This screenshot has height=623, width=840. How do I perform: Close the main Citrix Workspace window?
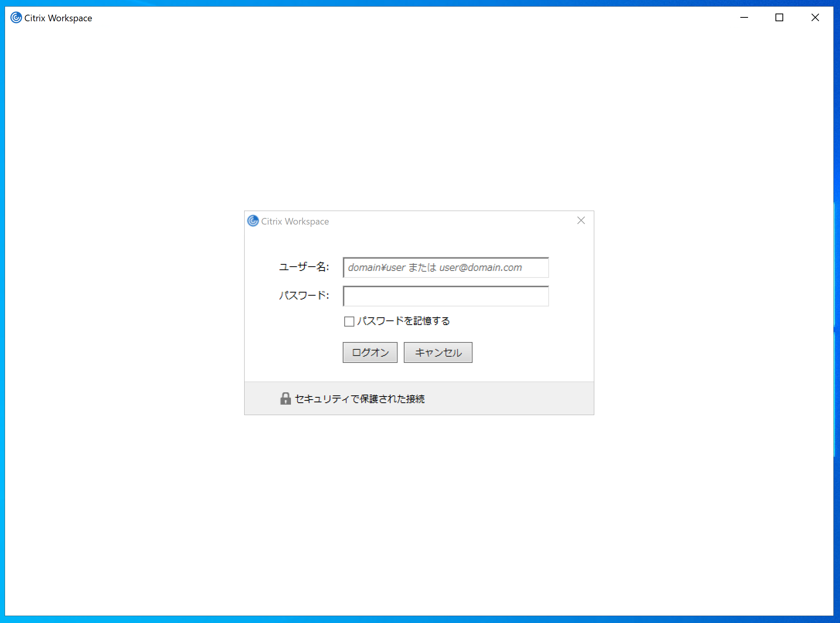[x=815, y=17]
